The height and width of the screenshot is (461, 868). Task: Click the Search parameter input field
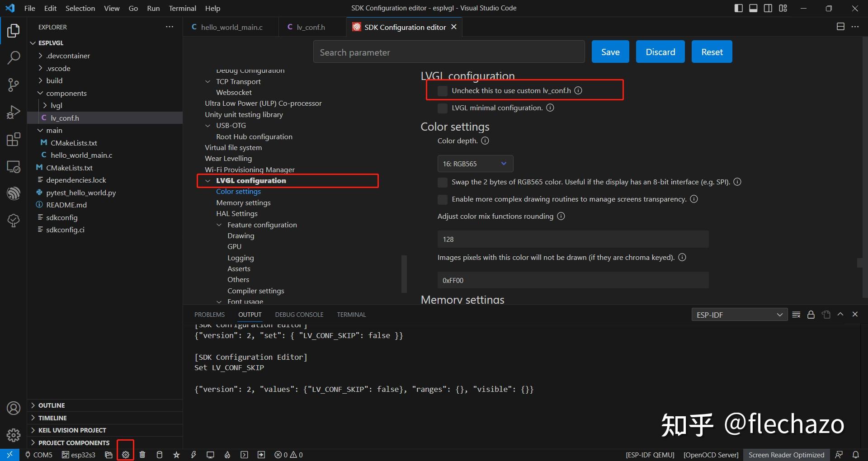point(449,52)
